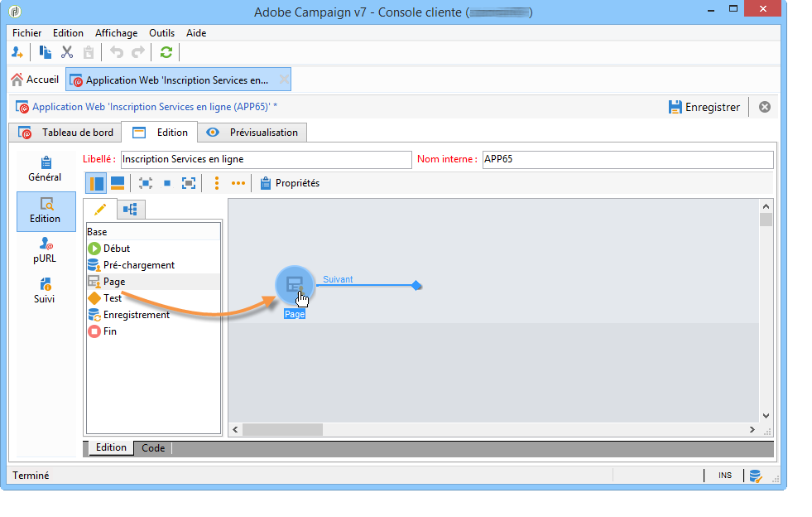Click the transition end diamond
Viewport: 812px width, 517px height.
pos(416,286)
